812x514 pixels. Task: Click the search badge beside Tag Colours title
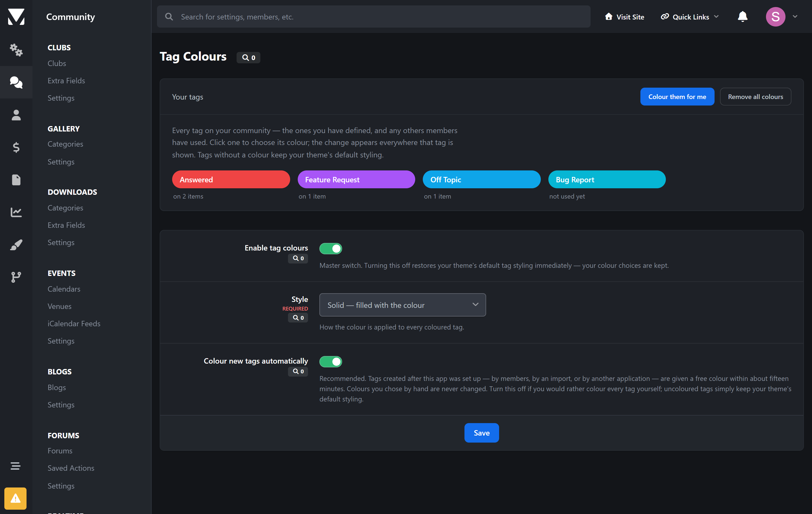(x=248, y=58)
